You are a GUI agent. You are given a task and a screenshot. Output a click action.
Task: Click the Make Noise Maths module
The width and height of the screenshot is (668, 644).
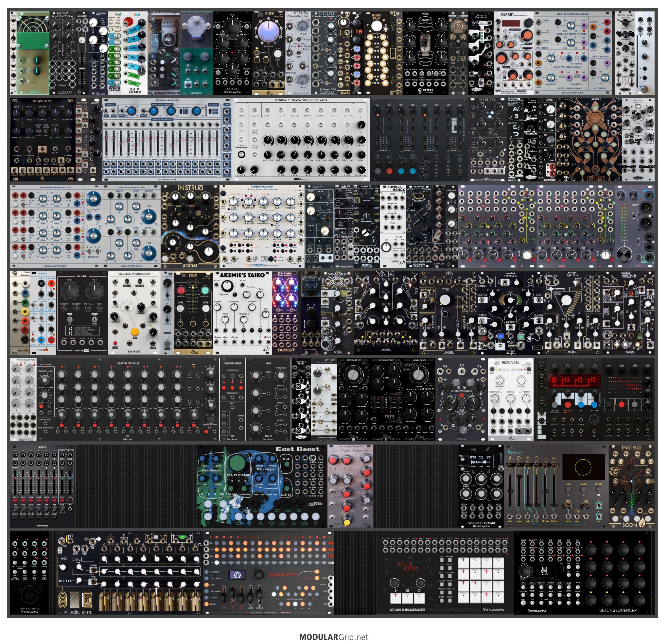(386, 313)
